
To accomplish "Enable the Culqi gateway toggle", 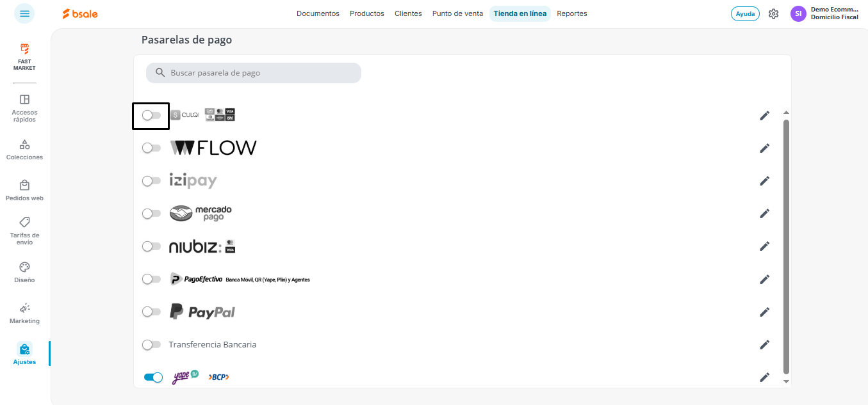I will click(152, 115).
